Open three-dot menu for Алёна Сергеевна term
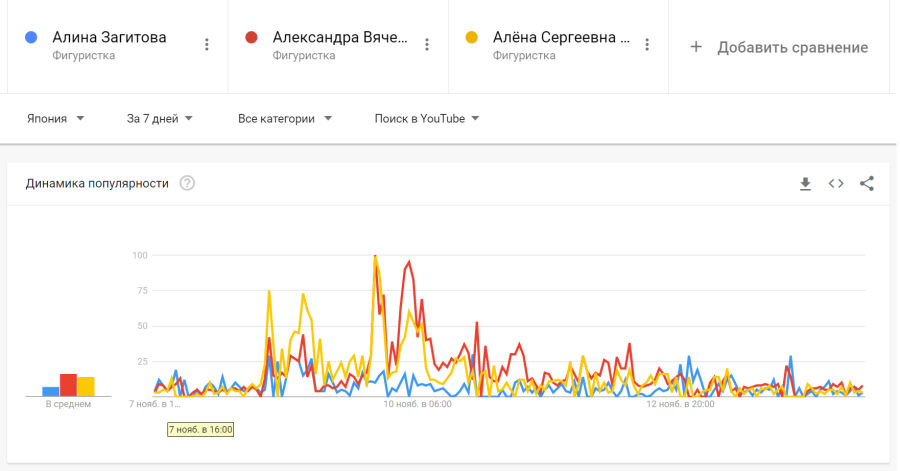900x471 pixels. [x=647, y=44]
